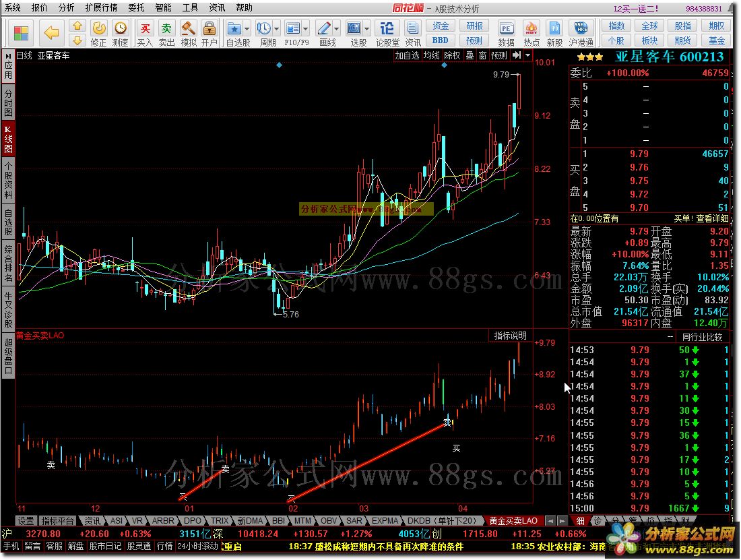The height and width of the screenshot is (560, 741).
Task: Click the 数据 PE data icon
Action: (506, 28)
